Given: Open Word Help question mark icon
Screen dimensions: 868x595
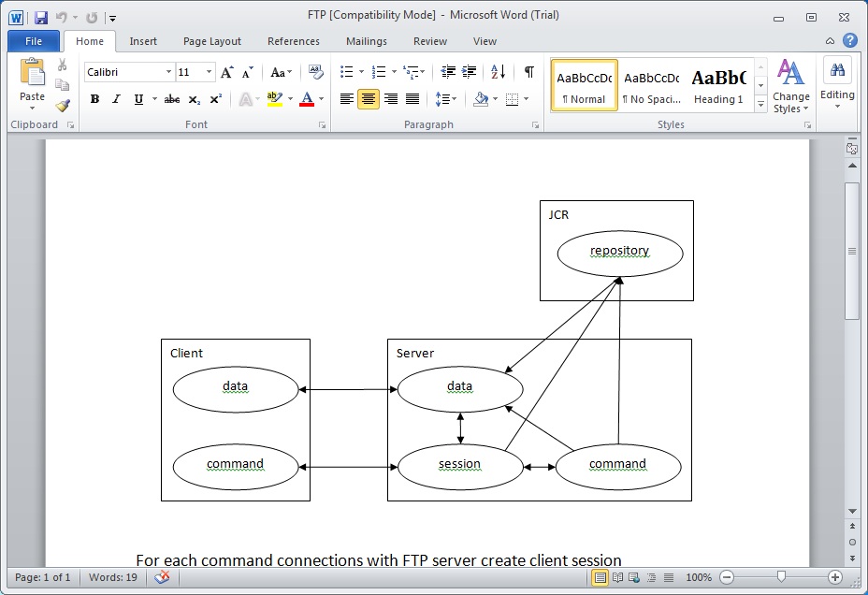Looking at the screenshot, I should pos(849,40).
